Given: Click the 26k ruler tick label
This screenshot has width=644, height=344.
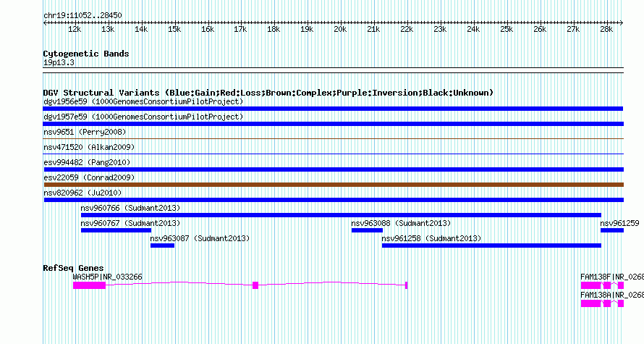Looking at the screenshot, I should pyautogui.click(x=540, y=30).
